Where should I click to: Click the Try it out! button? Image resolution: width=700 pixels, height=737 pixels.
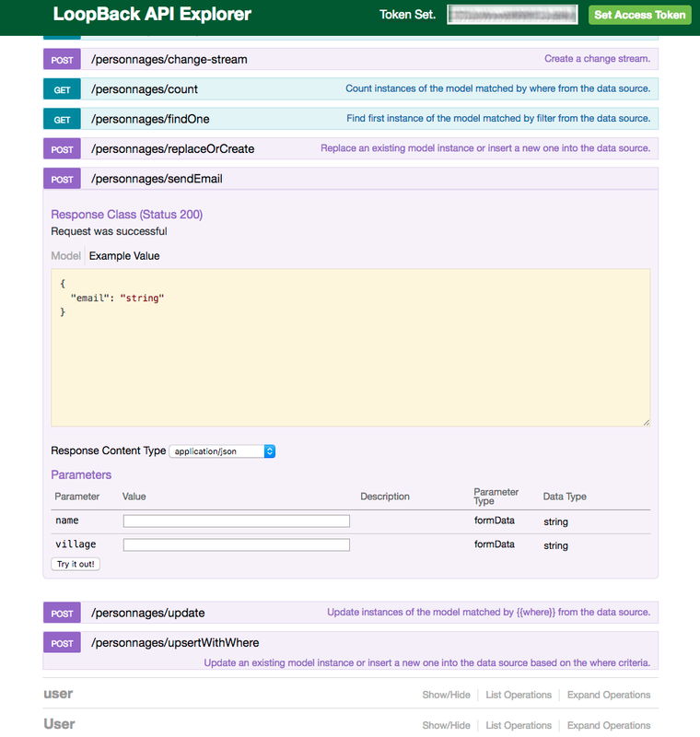pyautogui.click(x=76, y=564)
